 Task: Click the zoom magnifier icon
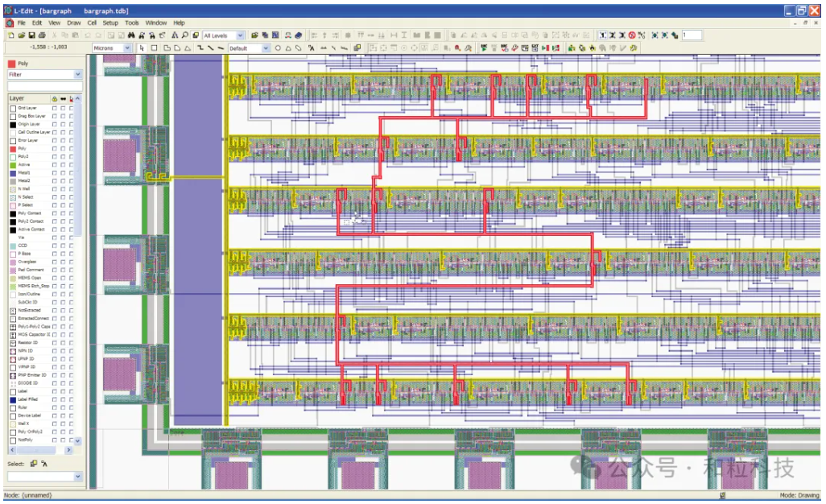click(185, 35)
